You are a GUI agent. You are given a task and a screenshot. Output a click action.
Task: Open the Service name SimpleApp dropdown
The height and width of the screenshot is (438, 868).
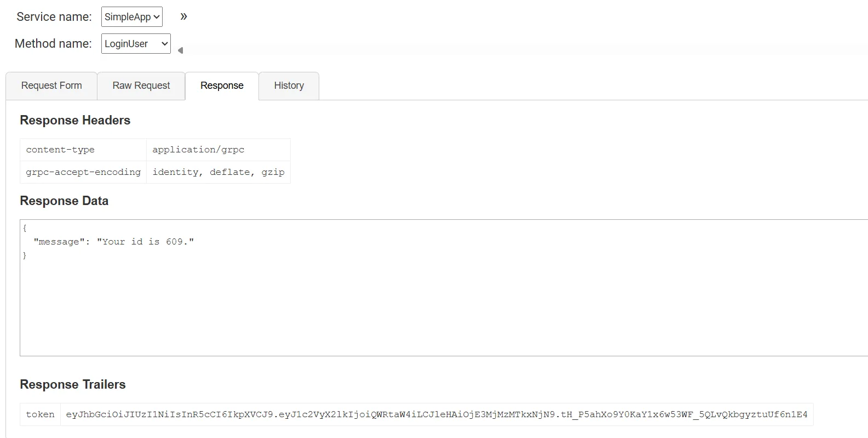coord(132,16)
